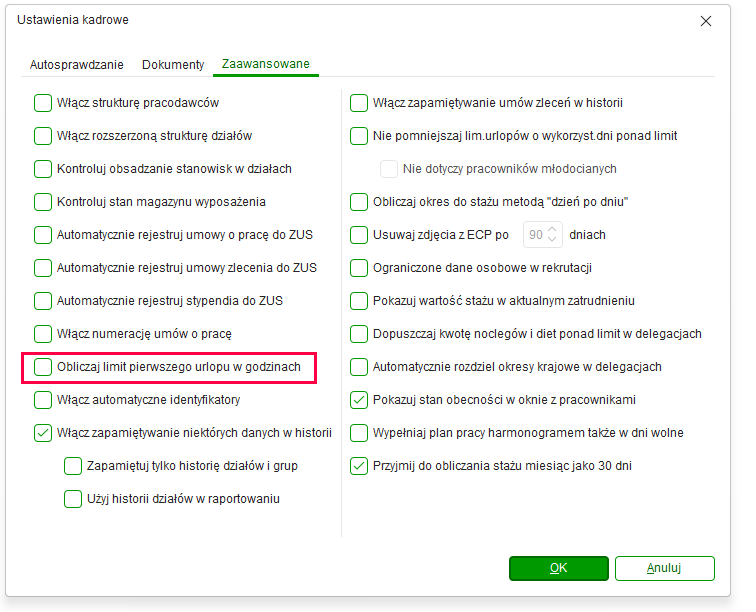Open the Dokumenty tab
756x612 pixels.
coord(173,65)
